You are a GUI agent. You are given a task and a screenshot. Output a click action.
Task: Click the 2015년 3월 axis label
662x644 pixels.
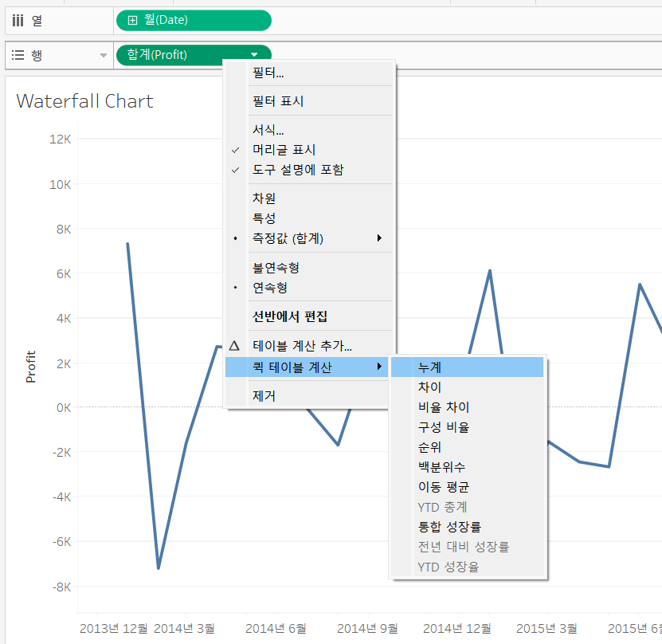click(x=546, y=628)
